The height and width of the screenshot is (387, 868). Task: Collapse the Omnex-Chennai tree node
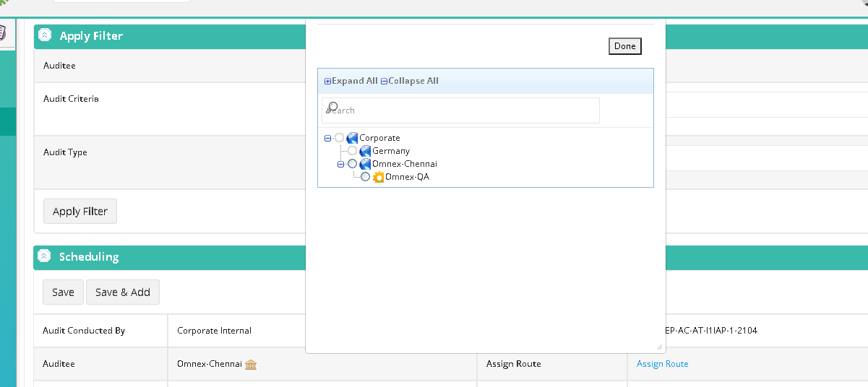[x=341, y=164]
